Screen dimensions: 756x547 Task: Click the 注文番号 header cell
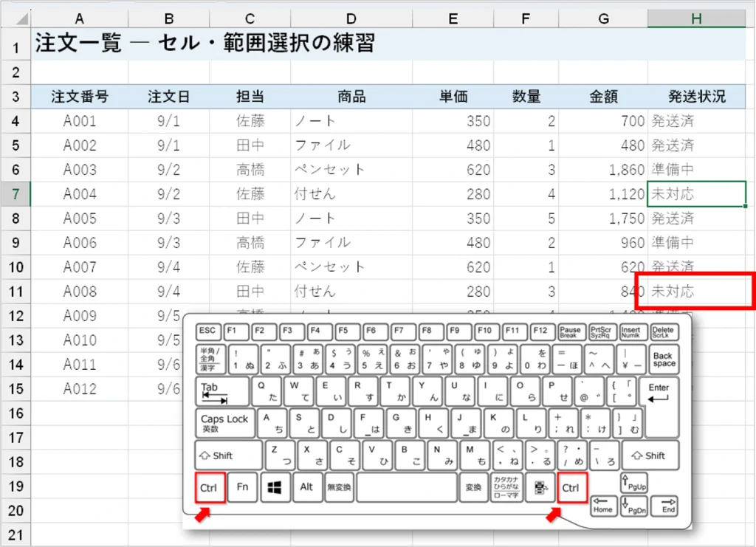(80, 97)
